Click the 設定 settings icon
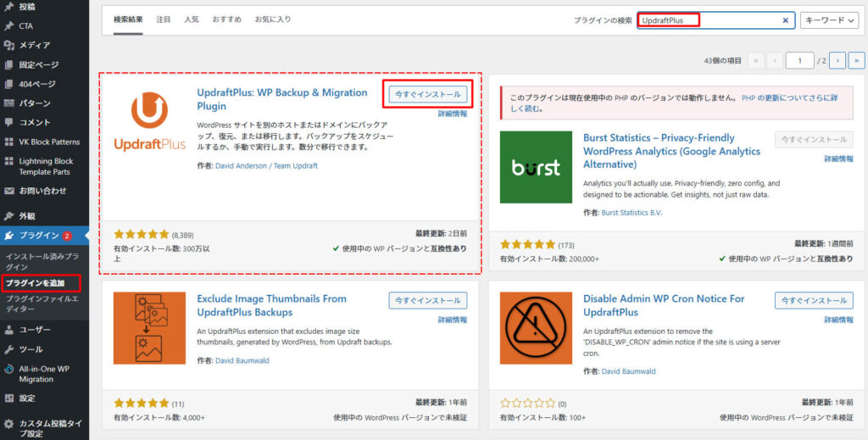The image size is (868, 440). pos(8,398)
